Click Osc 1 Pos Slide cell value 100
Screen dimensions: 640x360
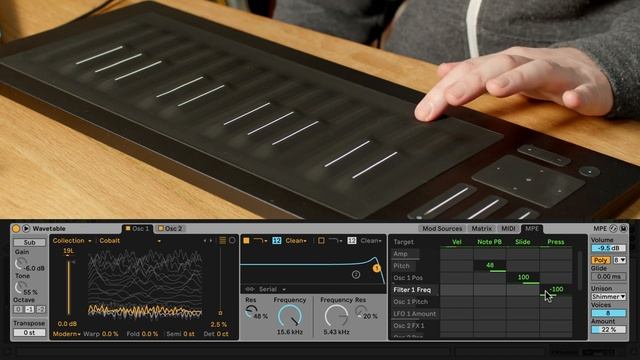[x=523, y=278]
